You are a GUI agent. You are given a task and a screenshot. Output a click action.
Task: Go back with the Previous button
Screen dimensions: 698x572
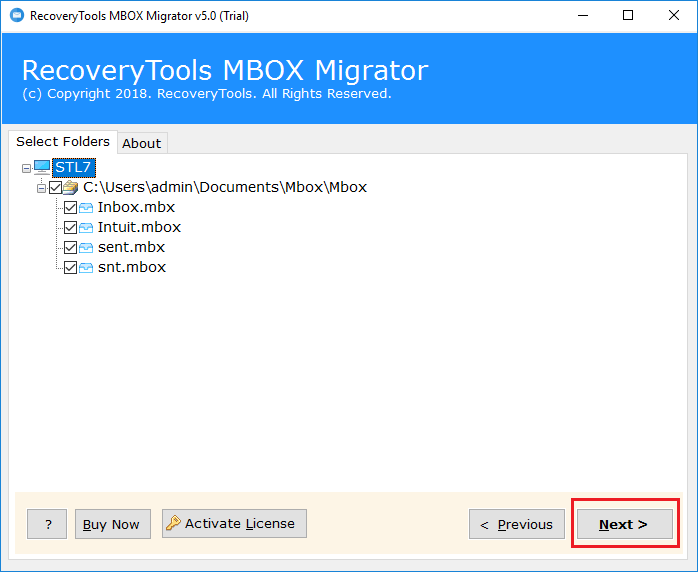click(517, 524)
